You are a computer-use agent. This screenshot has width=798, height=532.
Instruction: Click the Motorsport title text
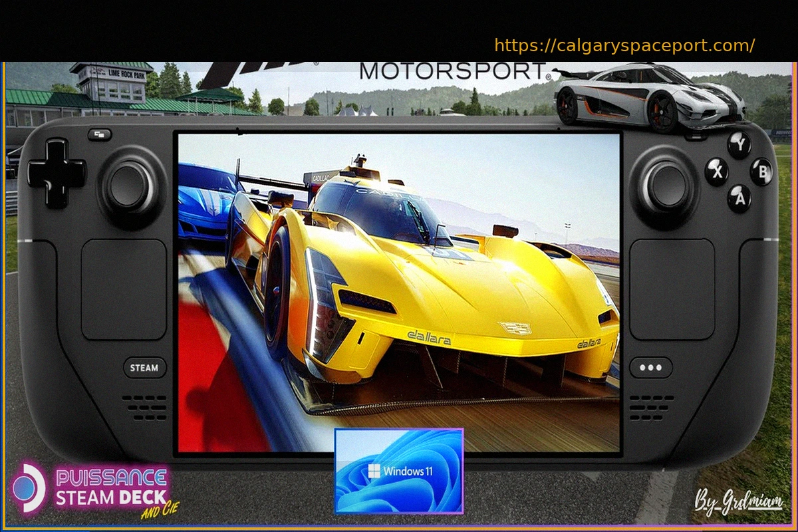[x=452, y=70]
